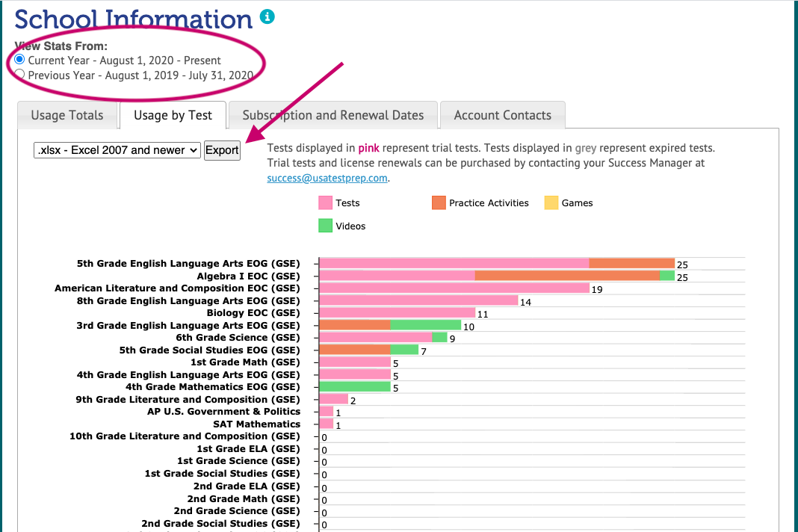Click the 2nd Grade ELA (GSE) label
798x532 pixels.
click(247, 486)
